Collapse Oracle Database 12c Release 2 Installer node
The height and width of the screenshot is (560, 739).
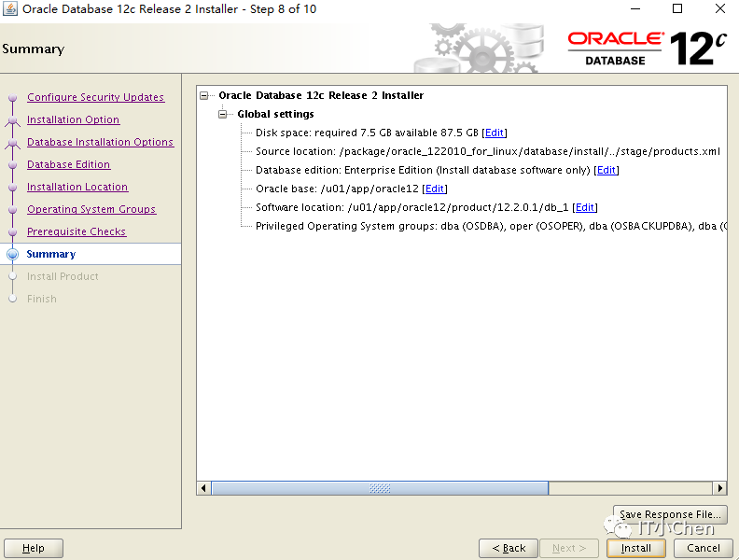click(x=204, y=96)
